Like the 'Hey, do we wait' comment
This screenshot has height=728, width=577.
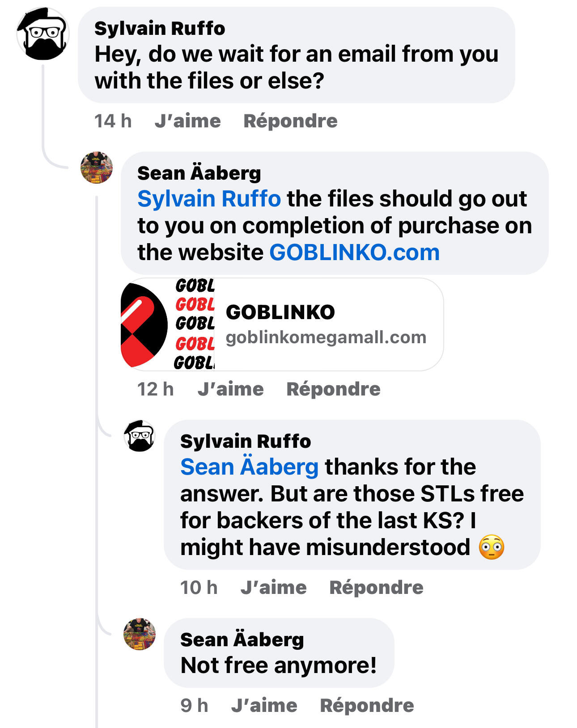point(188,121)
